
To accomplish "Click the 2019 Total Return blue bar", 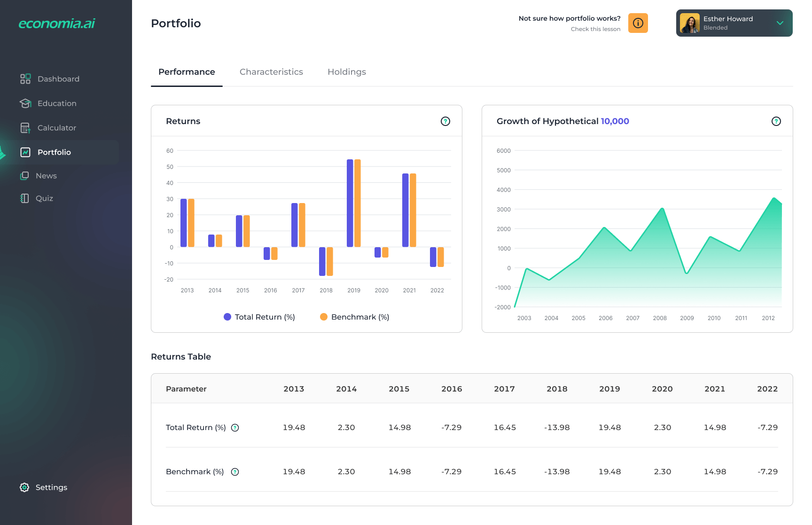I will [x=350, y=203].
